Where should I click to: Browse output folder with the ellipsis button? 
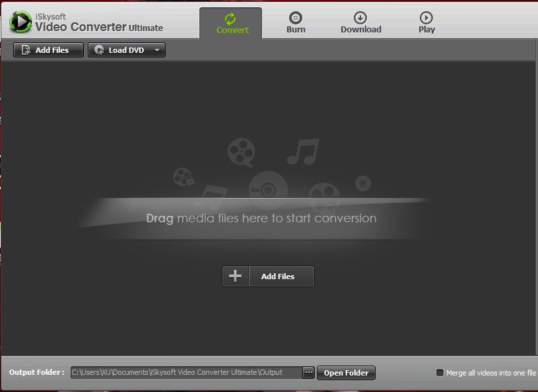(309, 373)
